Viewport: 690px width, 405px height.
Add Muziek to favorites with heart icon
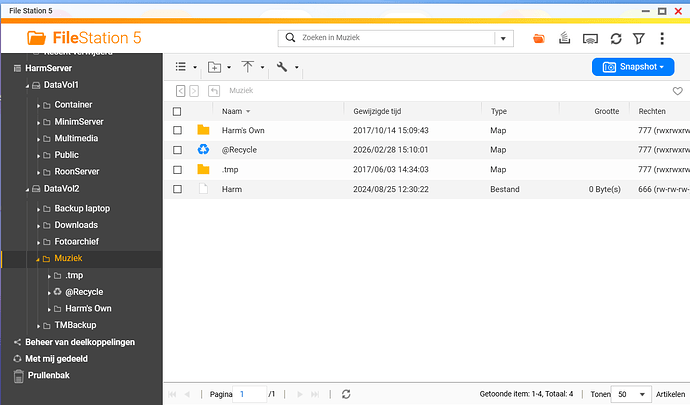tap(678, 91)
